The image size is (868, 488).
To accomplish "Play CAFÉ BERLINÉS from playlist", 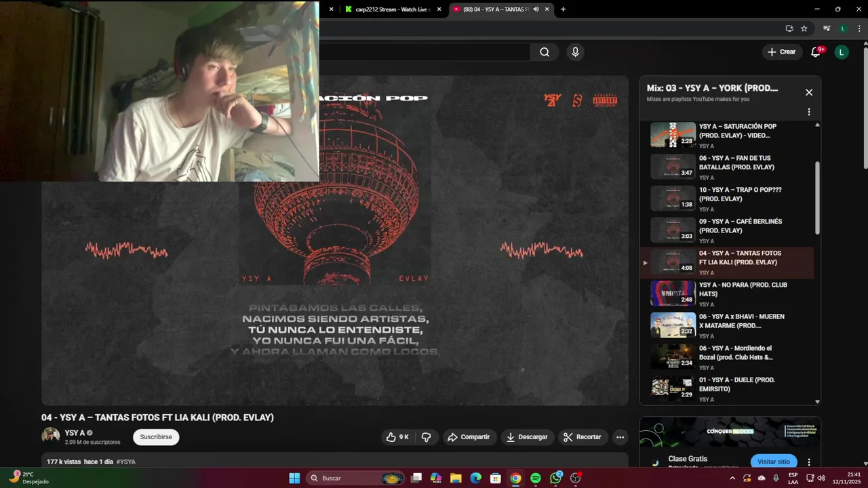I will tap(728, 230).
